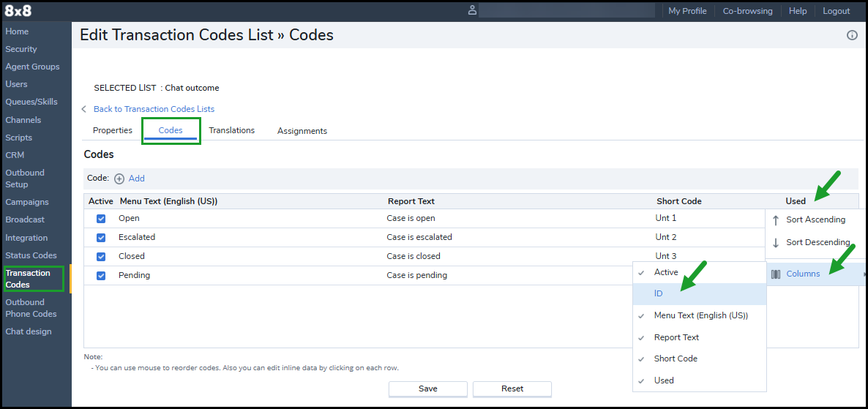Click the Sort Ascending arrow icon
The height and width of the screenshot is (409, 868).
pos(776,220)
